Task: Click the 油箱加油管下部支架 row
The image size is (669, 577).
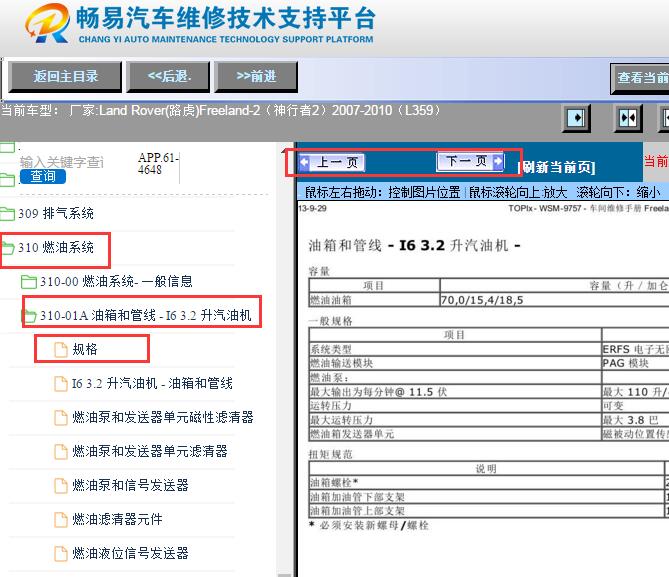Action: pyautogui.click(x=489, y=497)
